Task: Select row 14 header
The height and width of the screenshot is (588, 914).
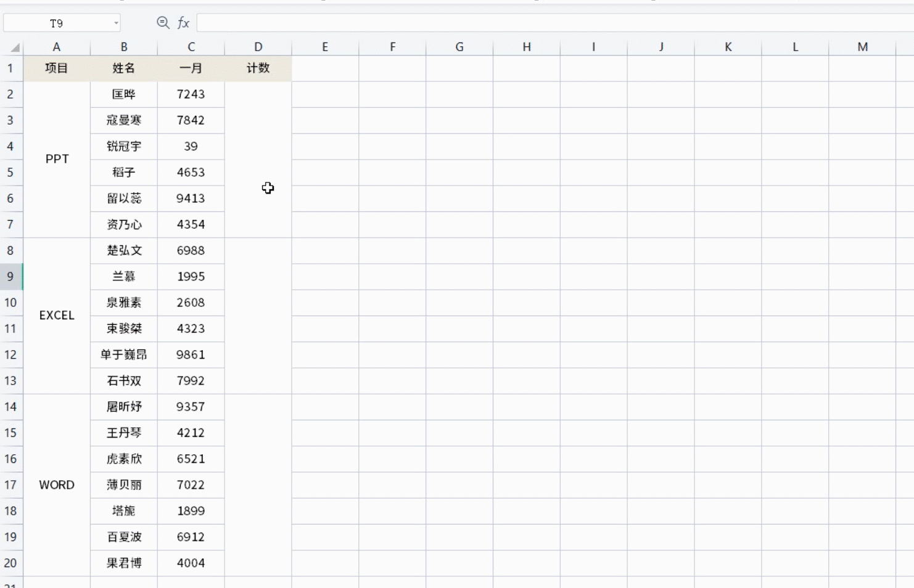Action: tap(11, 407)
